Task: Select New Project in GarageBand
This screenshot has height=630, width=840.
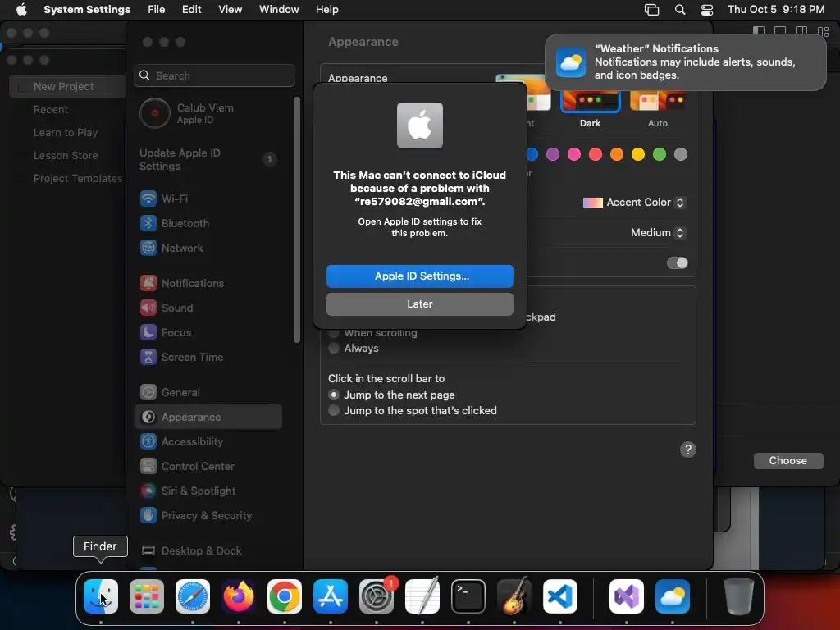Action: pos(67,86)
